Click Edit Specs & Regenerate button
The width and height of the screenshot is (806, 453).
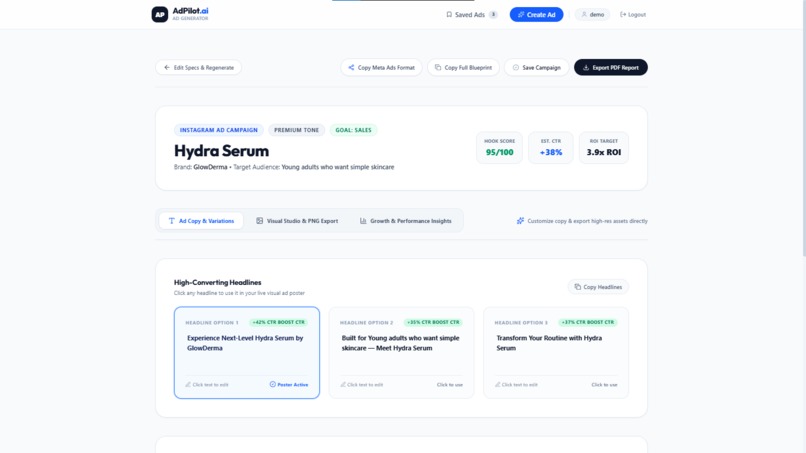(198, 67)
